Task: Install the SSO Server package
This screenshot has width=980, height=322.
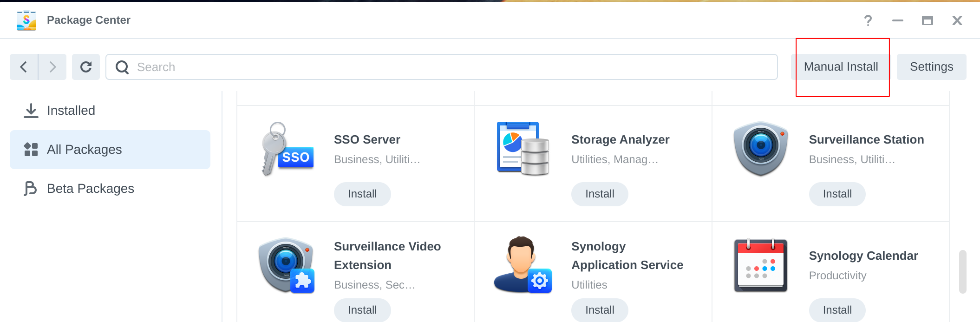Action: [x=362, y=194]
